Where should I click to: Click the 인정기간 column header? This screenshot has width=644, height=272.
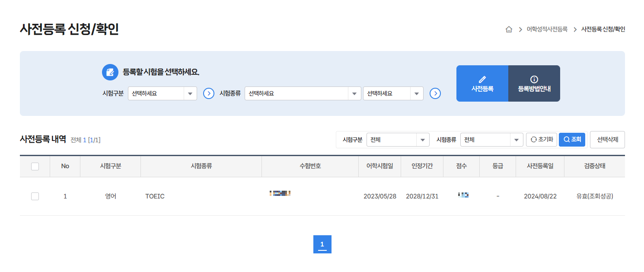pyautogui.click(x=422, y=166)
